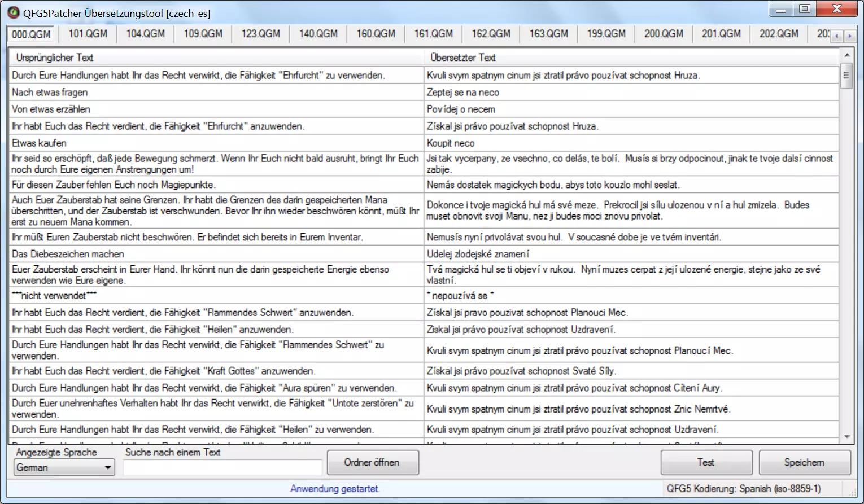Open the 161.QGM tab
864x504 pixels.
click(434, 34)
